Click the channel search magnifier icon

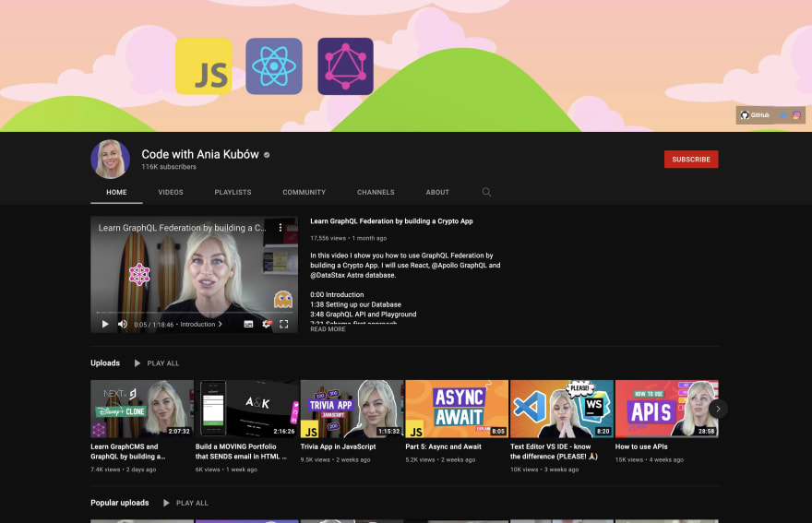pyautogui.click(x=486, y=192)
